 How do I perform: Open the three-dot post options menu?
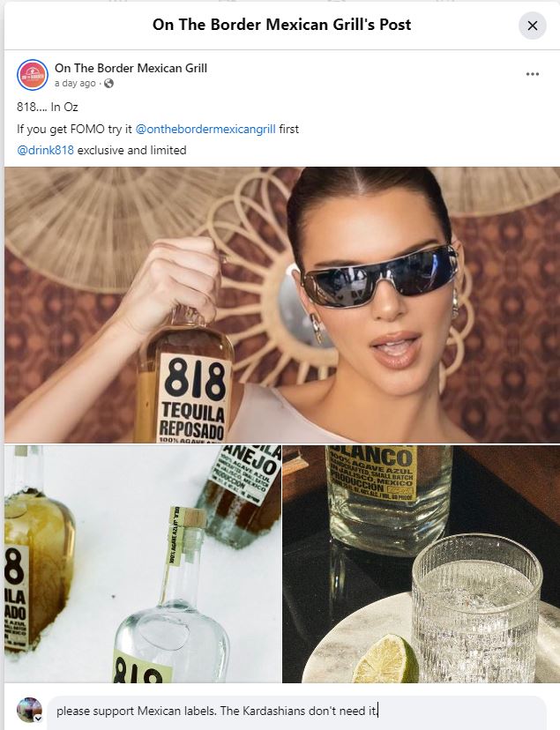532,74
